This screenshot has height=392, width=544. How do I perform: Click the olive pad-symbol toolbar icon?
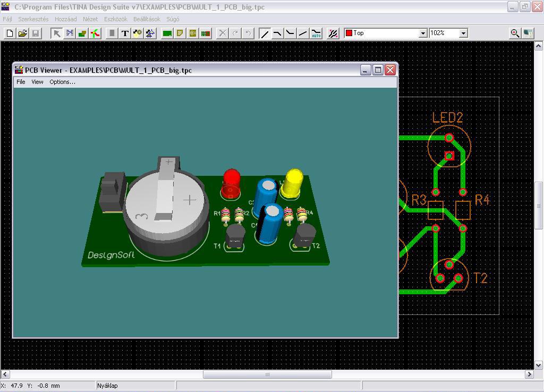pos(193,33)
